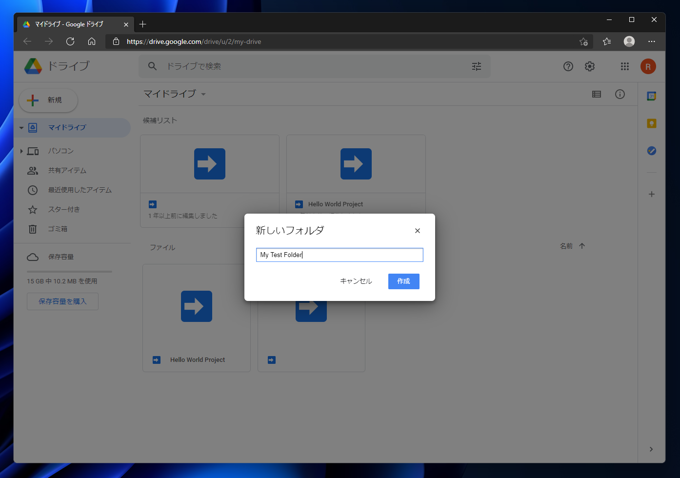Click Hello World Project file name text
Screen dimensions: 680x478
197,360
